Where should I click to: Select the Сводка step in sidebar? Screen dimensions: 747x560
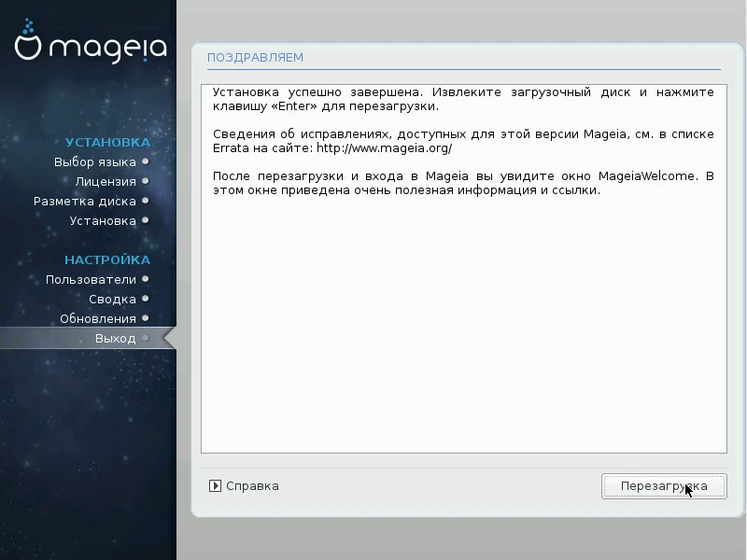coord(112,299)
